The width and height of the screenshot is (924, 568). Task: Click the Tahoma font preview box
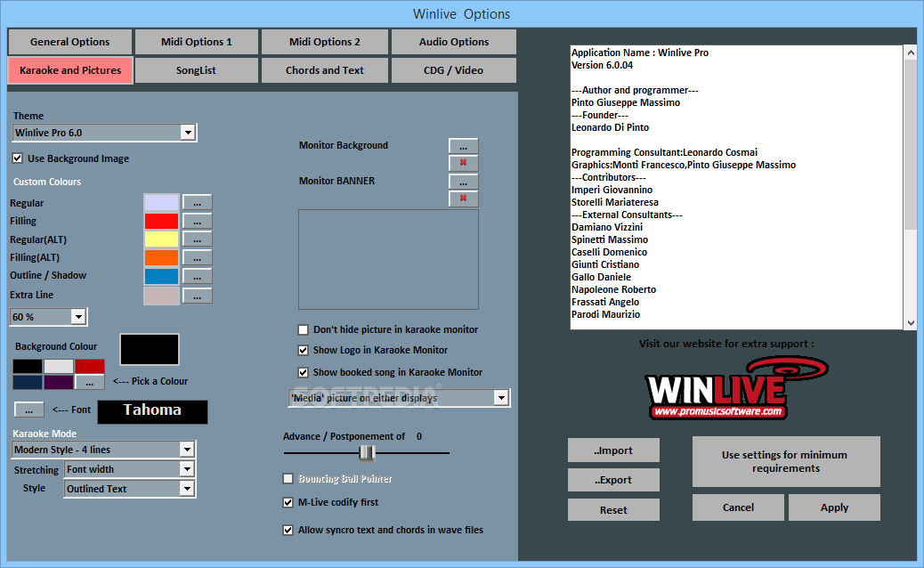coord(152,411)
